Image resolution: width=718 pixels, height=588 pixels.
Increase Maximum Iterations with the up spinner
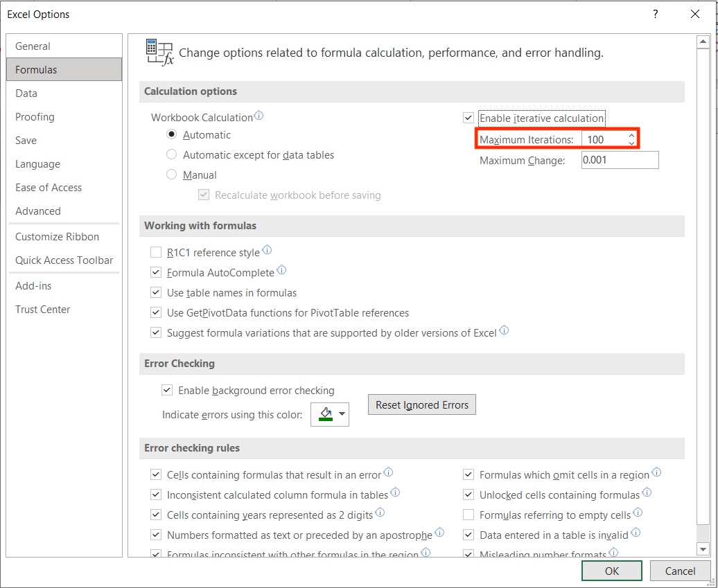tap(631, 134)
